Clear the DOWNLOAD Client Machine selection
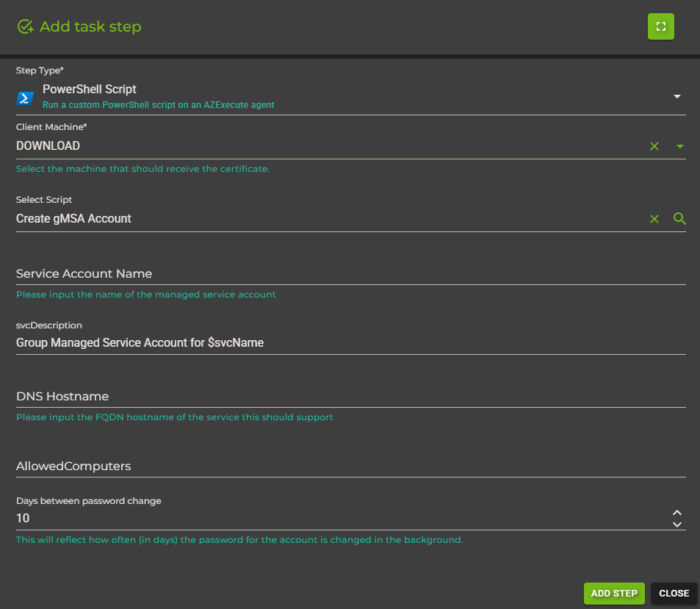Image resolution: width=700 pixels, height=609 pixels. (x=654, y=145)
